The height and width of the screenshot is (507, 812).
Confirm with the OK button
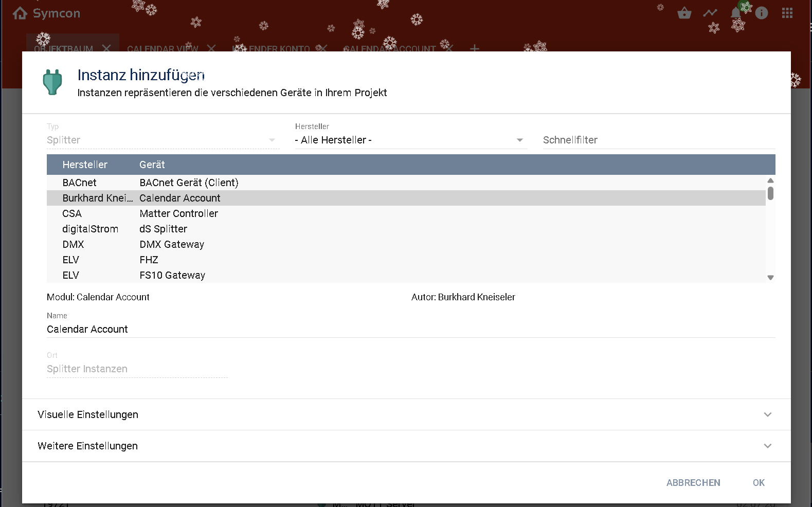click(x=759, y=482)
